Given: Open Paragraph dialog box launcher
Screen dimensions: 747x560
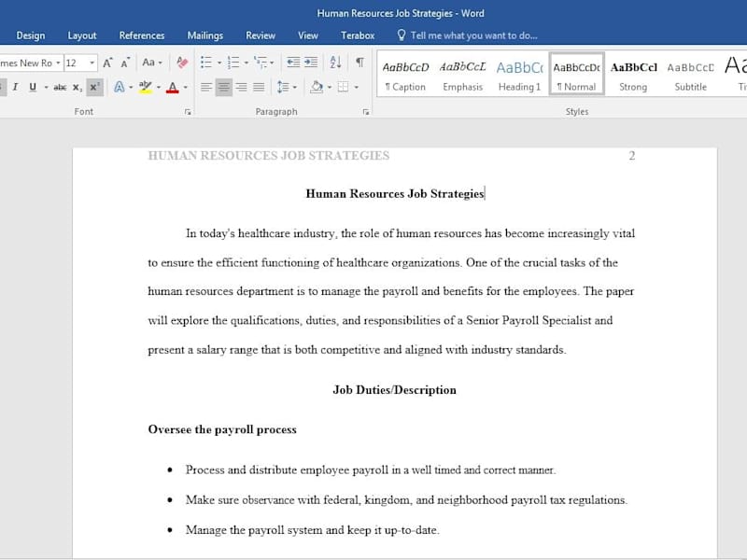Looking at the screenshot, I should click(365, 112).
